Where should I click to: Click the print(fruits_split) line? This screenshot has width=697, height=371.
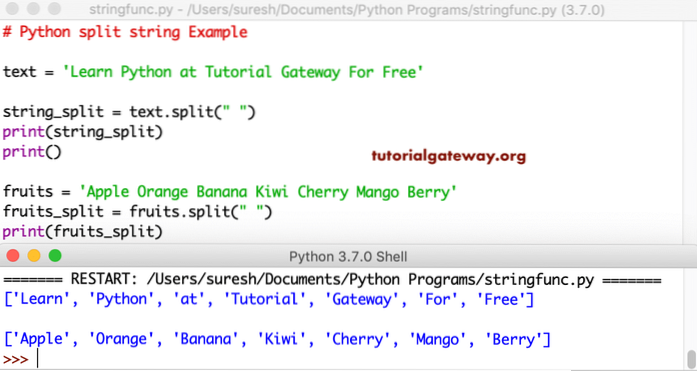pyautogui.click(x=83, y=231)
